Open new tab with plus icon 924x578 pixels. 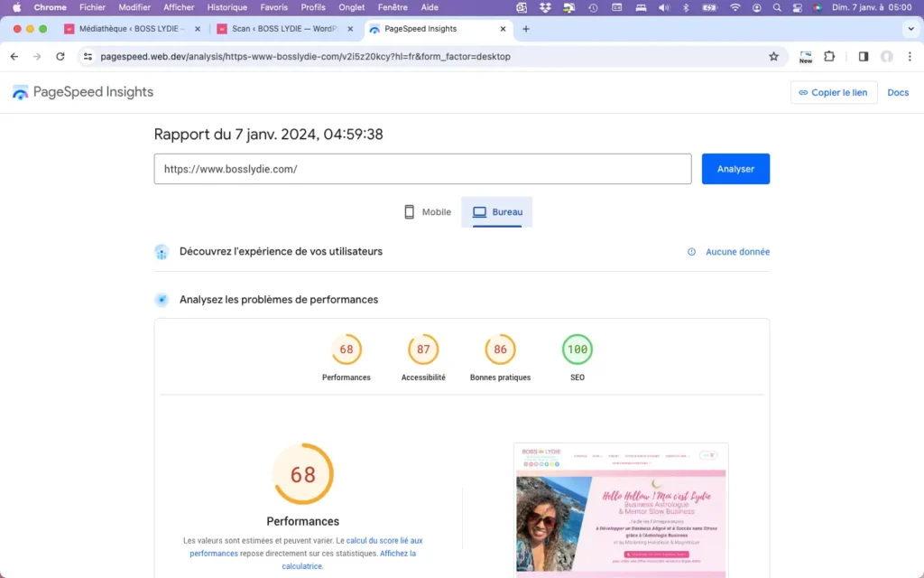(x=526, y=29)
